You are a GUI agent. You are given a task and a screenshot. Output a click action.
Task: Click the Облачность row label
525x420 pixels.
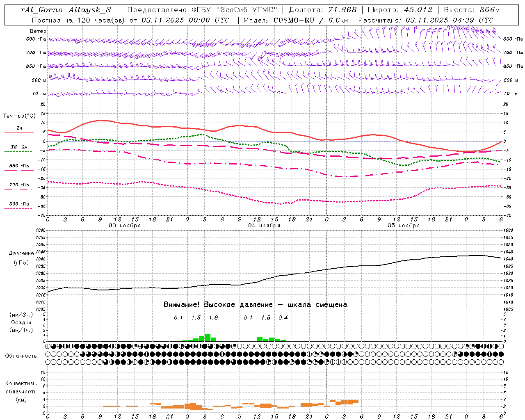click(21, 356)
